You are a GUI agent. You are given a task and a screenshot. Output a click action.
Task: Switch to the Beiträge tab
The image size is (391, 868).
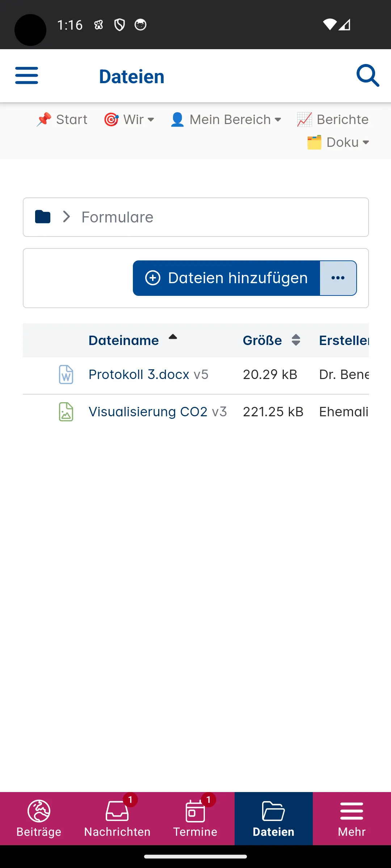[39, 819]
